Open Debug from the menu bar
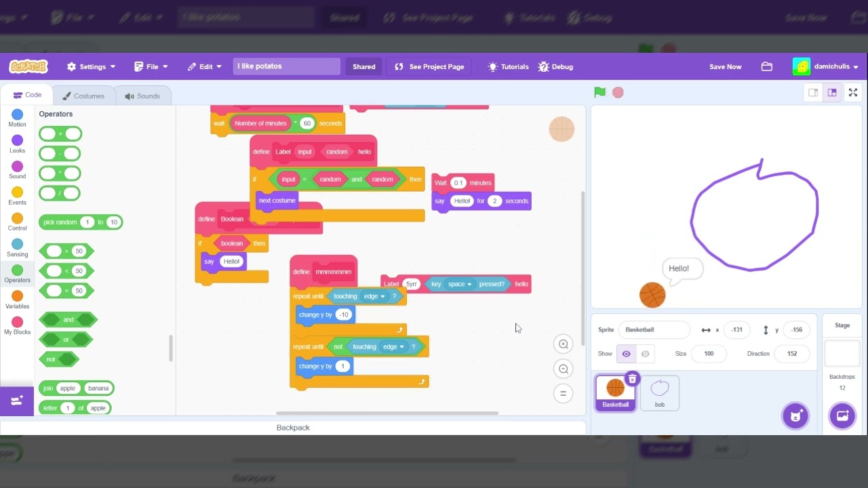The height and width of the screenshot is (488, 868). (555, 66)
